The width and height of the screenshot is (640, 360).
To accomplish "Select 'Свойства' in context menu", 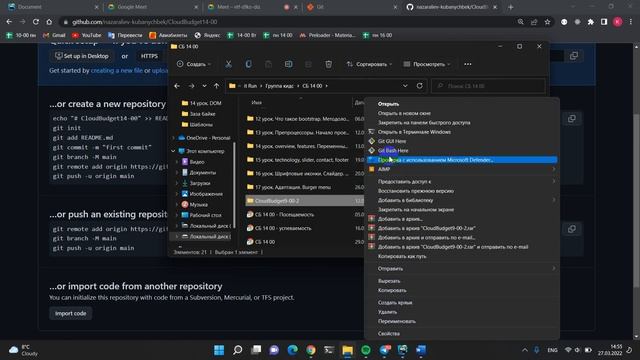I will tap(389, 333).
